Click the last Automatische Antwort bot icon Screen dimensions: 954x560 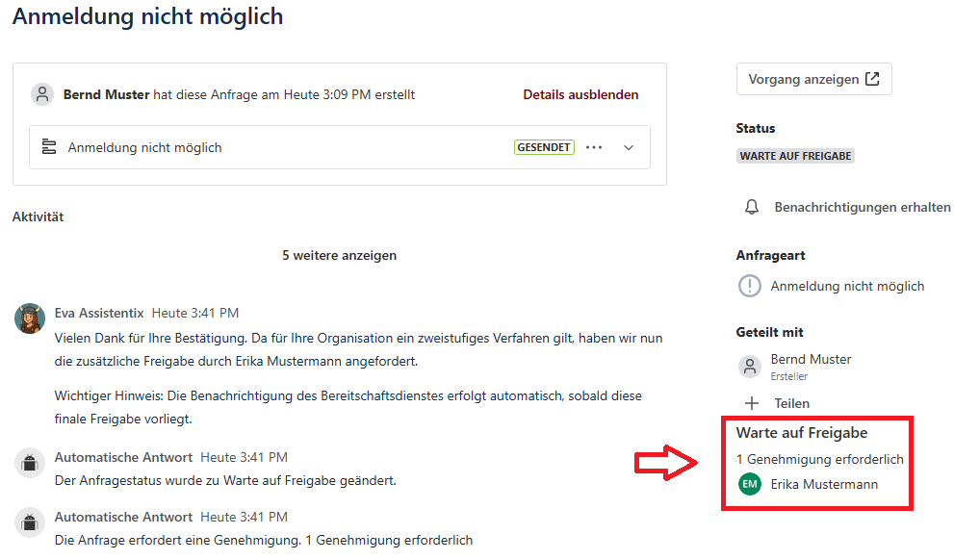coord(30,522)
